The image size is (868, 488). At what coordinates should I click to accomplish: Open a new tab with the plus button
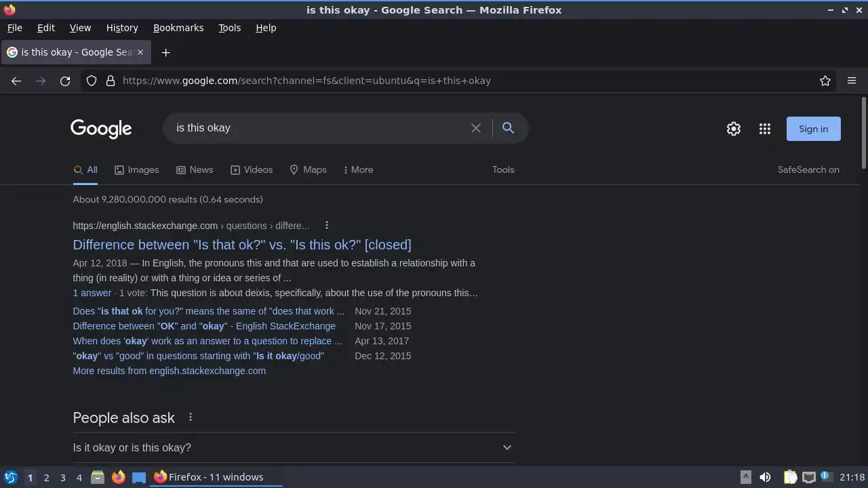165,52
